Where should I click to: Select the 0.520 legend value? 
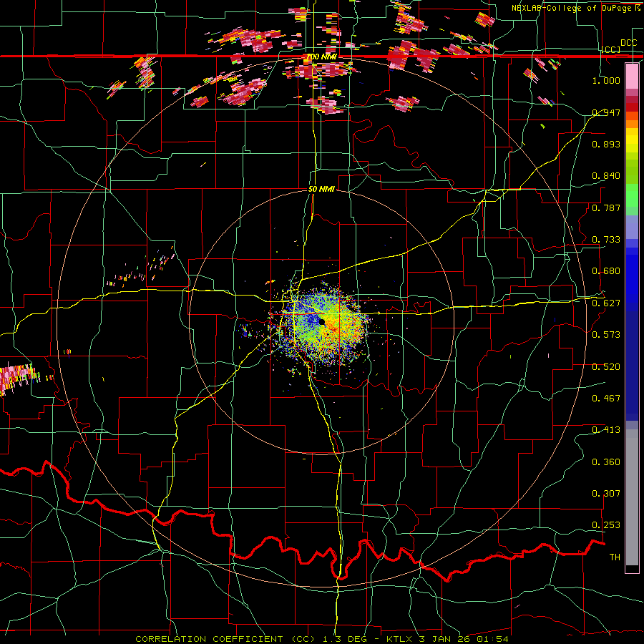(606, 366)
